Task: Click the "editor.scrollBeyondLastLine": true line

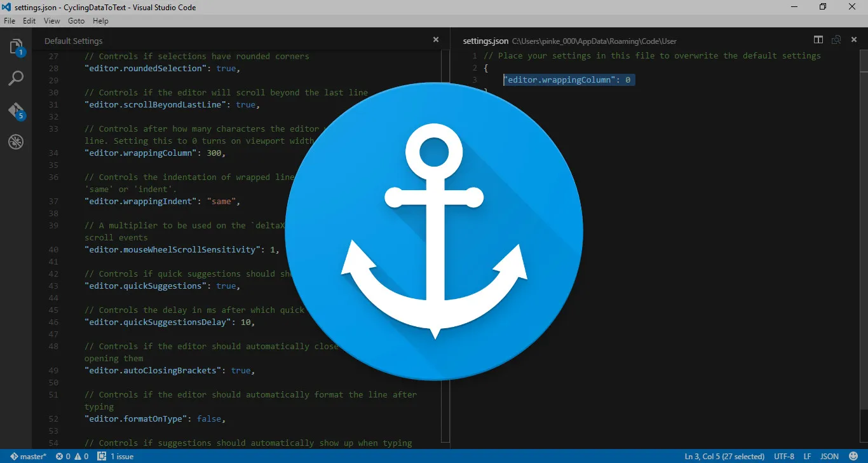Action: point(172,104)
